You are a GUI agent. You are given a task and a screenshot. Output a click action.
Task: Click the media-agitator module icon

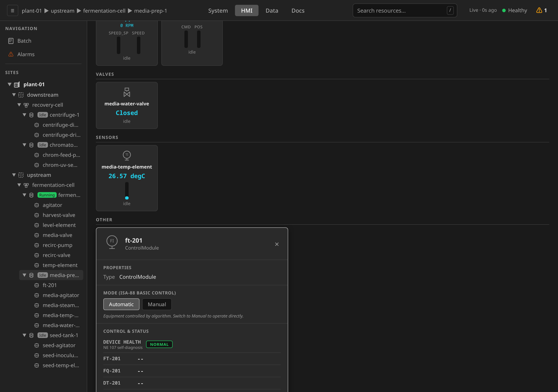(37, 295)
